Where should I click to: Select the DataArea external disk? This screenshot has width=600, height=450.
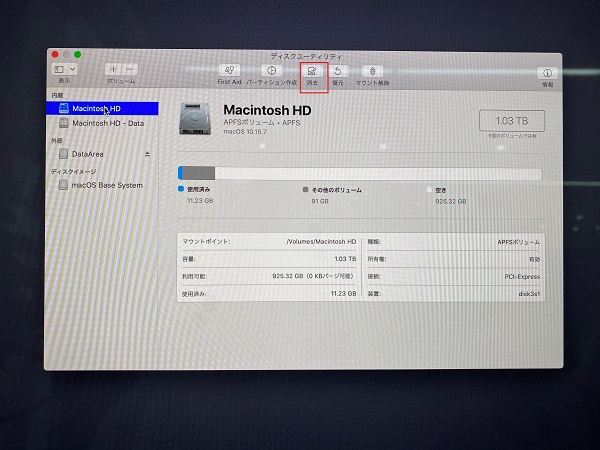[x=88, y=154]
